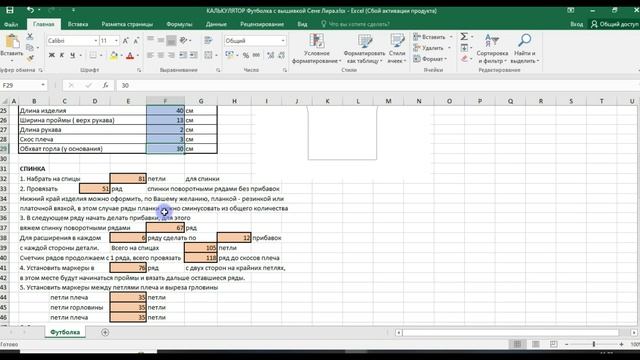Switch to the Данные tab
640x360 pixels.
pos(216,24)
